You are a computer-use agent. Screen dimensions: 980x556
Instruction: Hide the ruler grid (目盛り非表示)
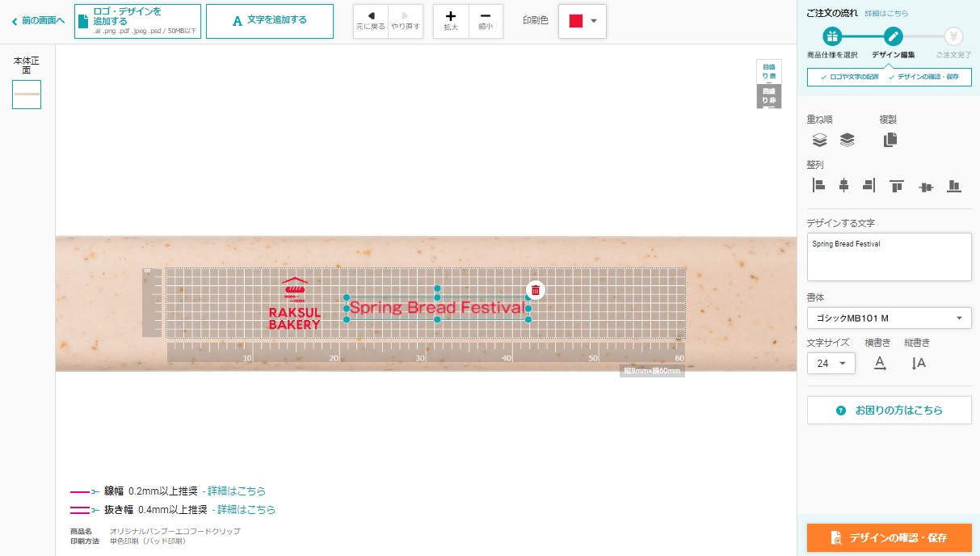tap(768, 96)
